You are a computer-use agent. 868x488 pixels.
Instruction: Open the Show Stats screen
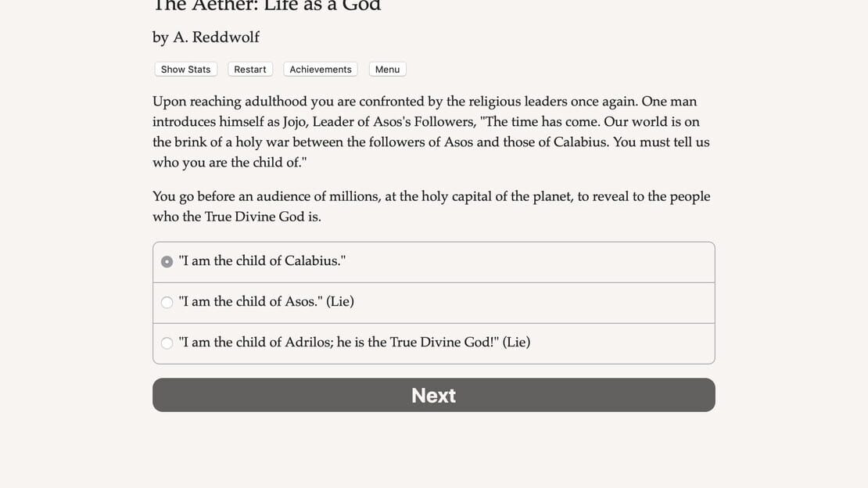click(185, 70)
